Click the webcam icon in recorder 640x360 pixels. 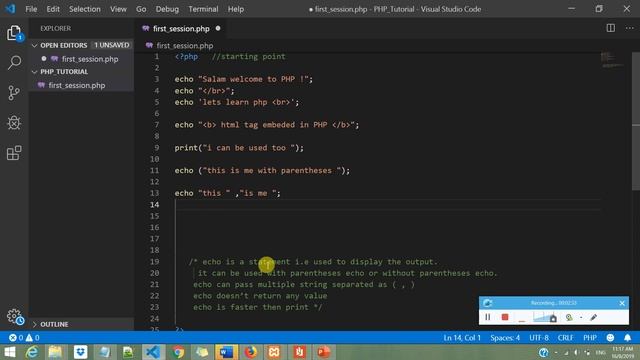(569, 317)
